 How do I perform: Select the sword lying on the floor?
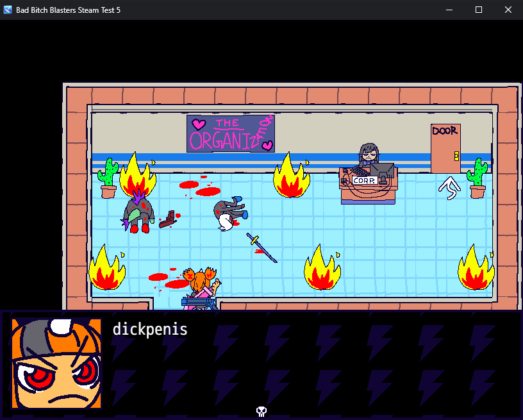262,248
